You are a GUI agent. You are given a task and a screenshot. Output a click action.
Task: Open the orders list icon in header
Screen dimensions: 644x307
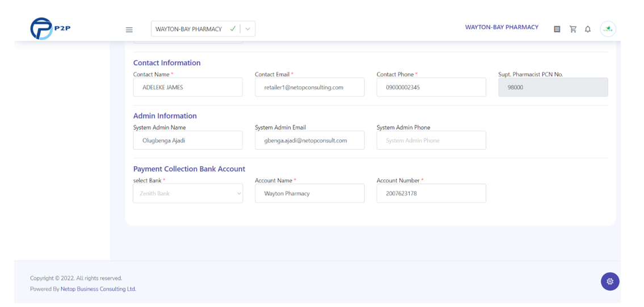coord(557,29)
